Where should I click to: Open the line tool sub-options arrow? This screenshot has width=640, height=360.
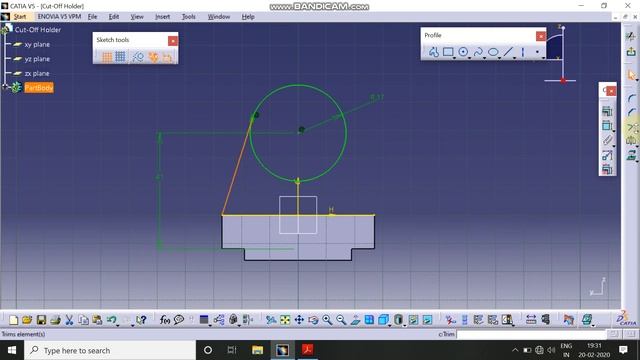pyautogui.click(x=514, y=58)
